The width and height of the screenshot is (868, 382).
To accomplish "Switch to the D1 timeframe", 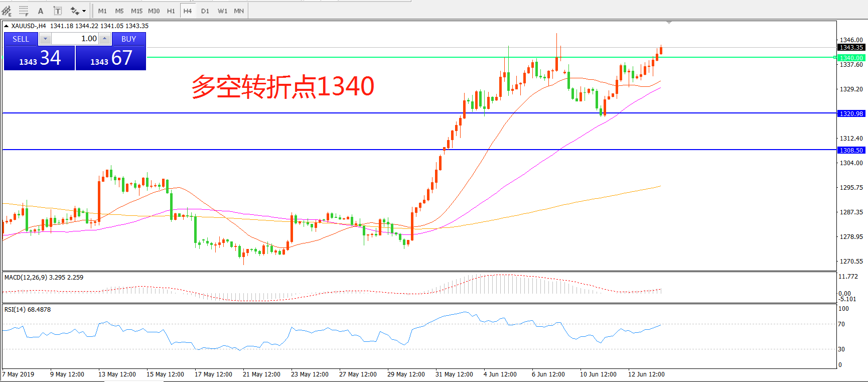I will [205, 11].
